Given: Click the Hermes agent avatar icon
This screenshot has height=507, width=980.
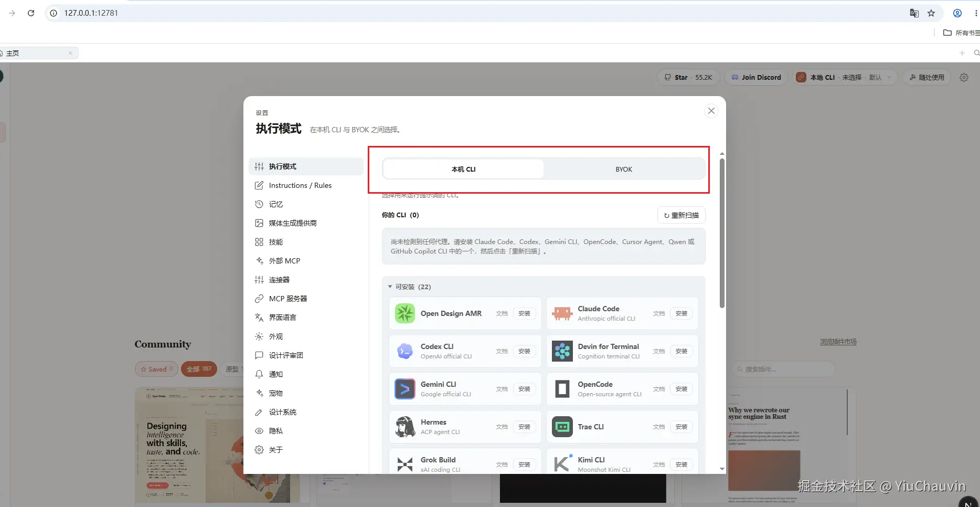Looking at the screenshot, I should (405, 427).
